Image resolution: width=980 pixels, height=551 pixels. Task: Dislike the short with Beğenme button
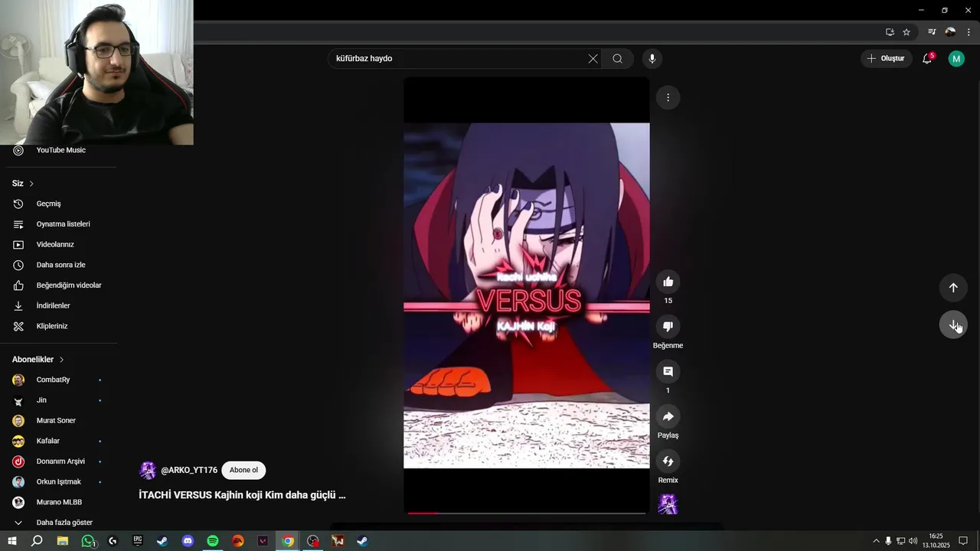click(x=668, y=327)
